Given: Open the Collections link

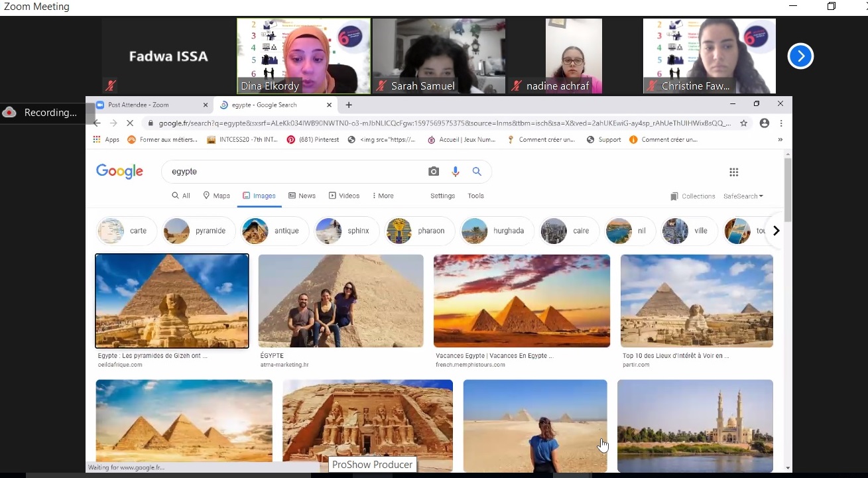Looking at the screenshot, I should (693, 196).
